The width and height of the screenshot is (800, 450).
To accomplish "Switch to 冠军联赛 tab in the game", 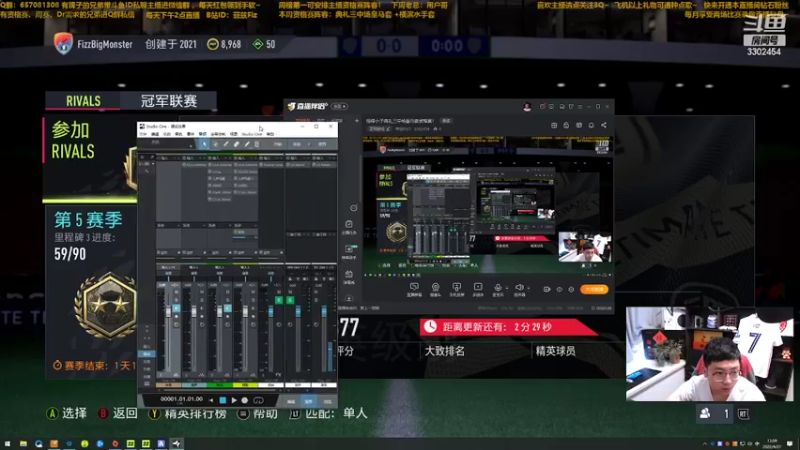I will [169, 101].
